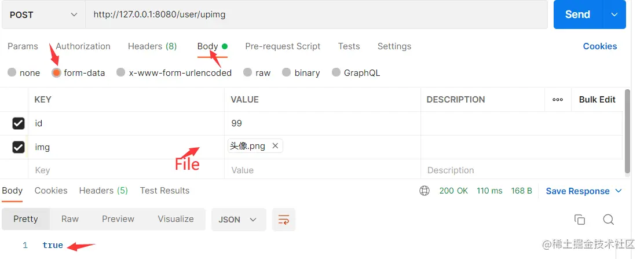Uncheck the id parameter row
Viewport: 644px width, 259px height.
(19, 123)
